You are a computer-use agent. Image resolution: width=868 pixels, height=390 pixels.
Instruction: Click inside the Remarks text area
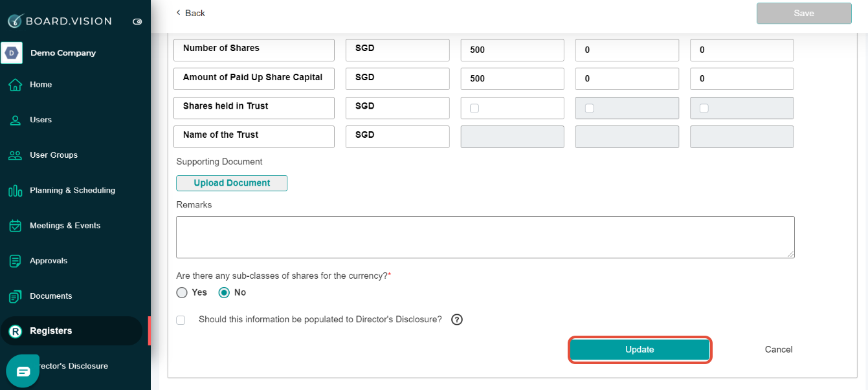click(x=484, y=237)
